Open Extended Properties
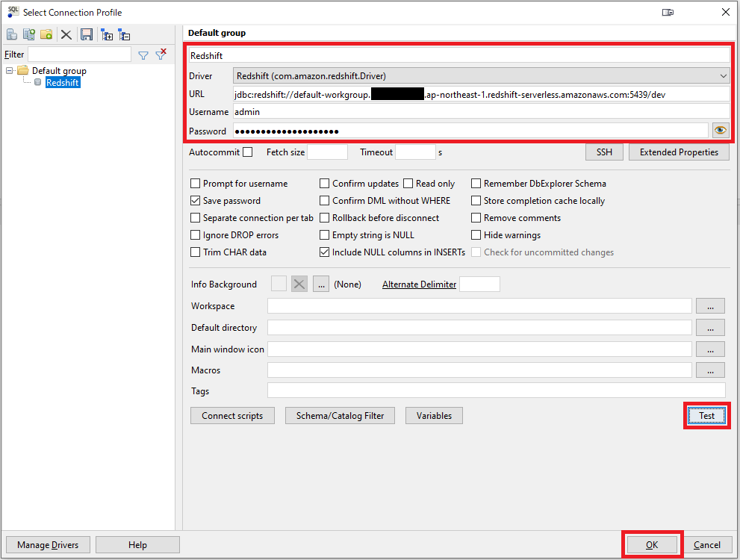 coord(679,152)
